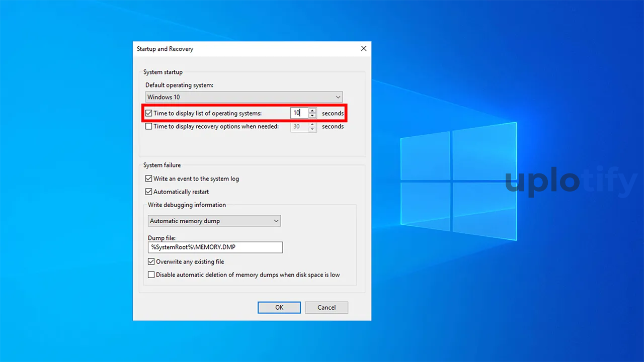
Task: Click the disabled recovery options seconds field
Action: (x=299, y=127)
